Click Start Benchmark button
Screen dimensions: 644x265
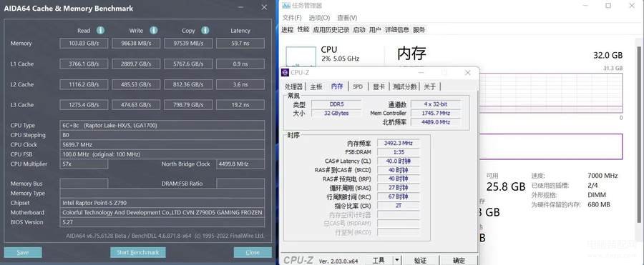point(138,252)
